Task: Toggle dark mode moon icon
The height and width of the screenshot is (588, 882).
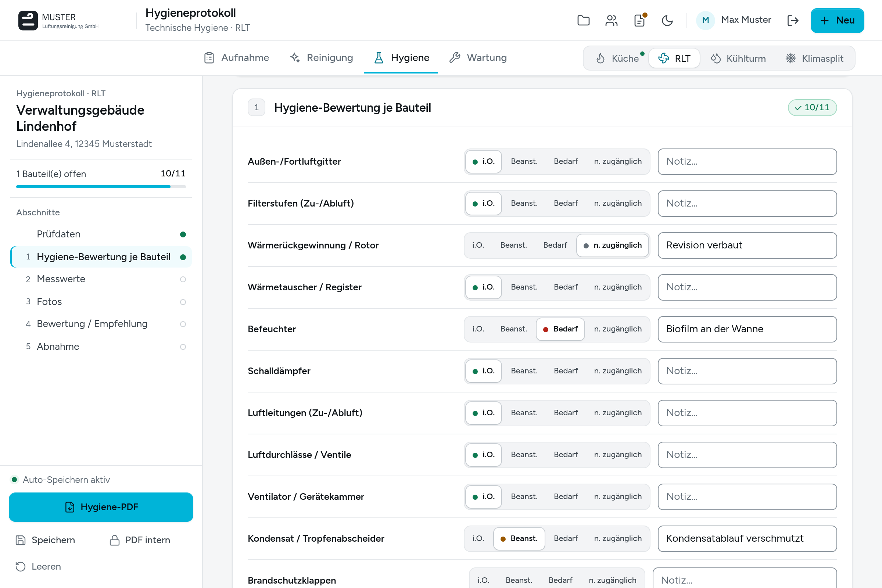Action: click(x=667, y=20)
